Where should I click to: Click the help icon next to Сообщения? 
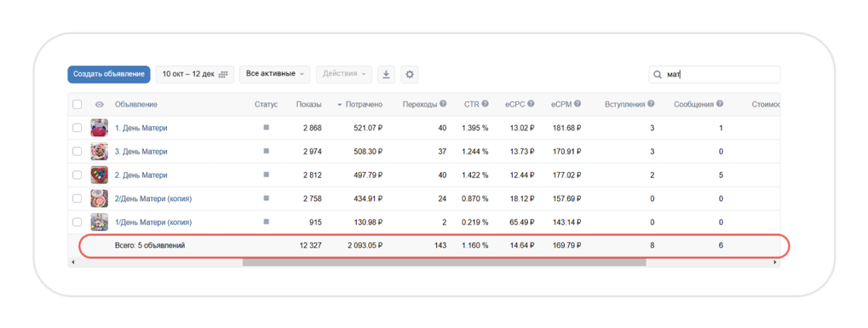point(720,104)
